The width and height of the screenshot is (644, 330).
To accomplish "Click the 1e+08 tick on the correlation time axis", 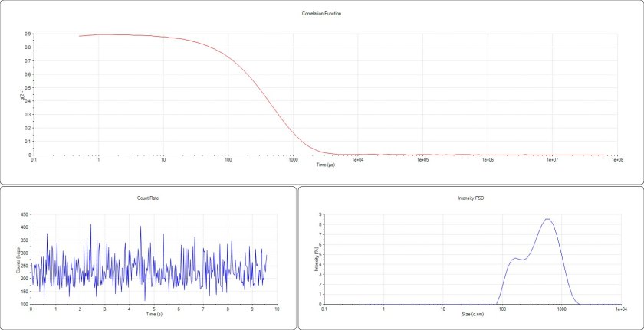I will (x=617, y=160).
